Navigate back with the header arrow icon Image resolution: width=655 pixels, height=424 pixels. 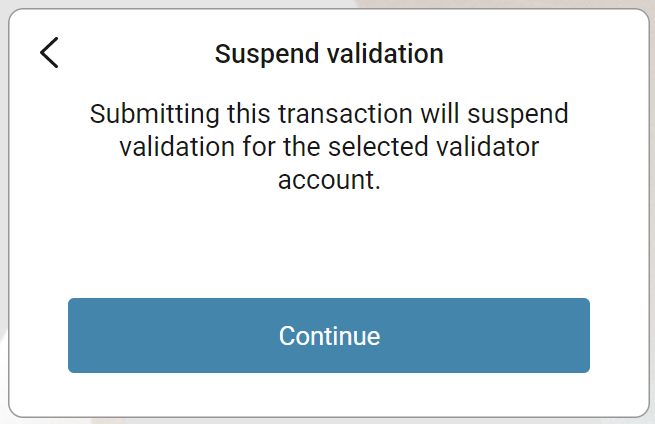click(x=49, y=53)
